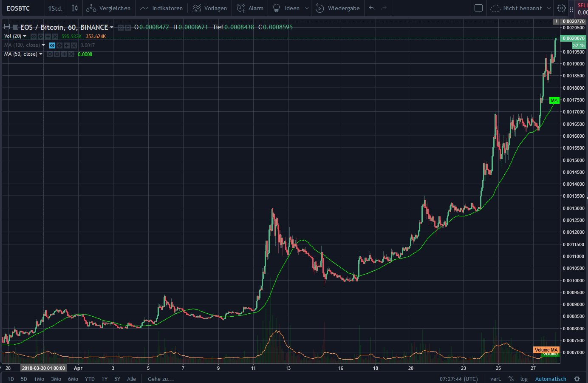Click the plus button on price axis crosshair
588x383 pixels.
click(556, 21)
